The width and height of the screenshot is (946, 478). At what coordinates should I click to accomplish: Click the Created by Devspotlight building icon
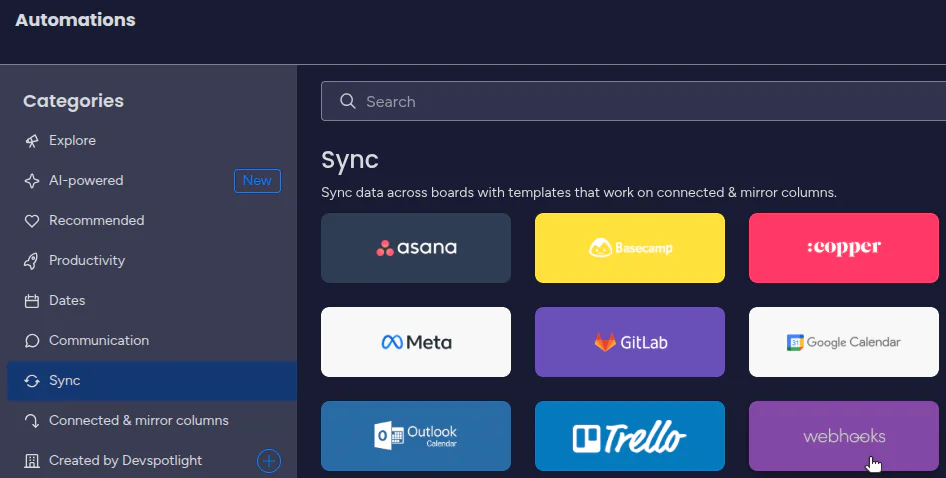31,461
